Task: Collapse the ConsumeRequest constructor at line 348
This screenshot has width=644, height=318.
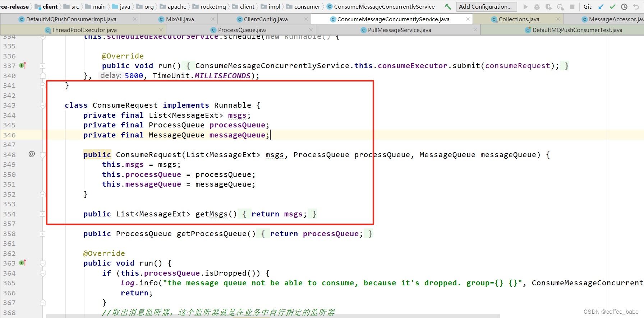Action: [42, 155]
